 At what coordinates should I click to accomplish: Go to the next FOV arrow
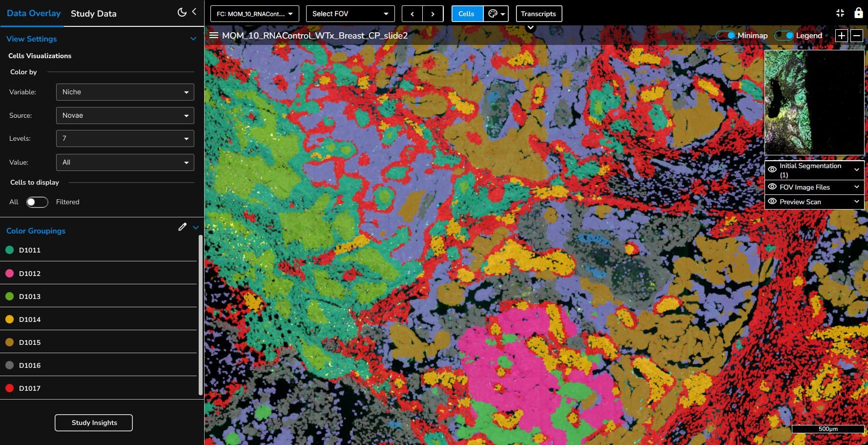click(433, 14)
